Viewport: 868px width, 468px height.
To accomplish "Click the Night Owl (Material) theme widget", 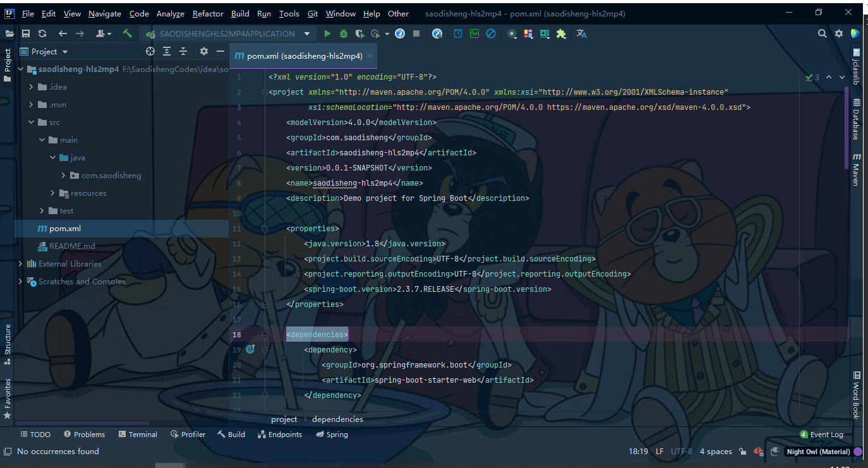I will tap(818, 452).
